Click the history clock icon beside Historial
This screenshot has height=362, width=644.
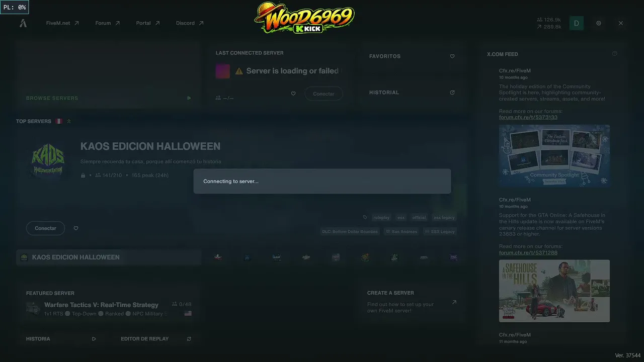click(452, 93)
